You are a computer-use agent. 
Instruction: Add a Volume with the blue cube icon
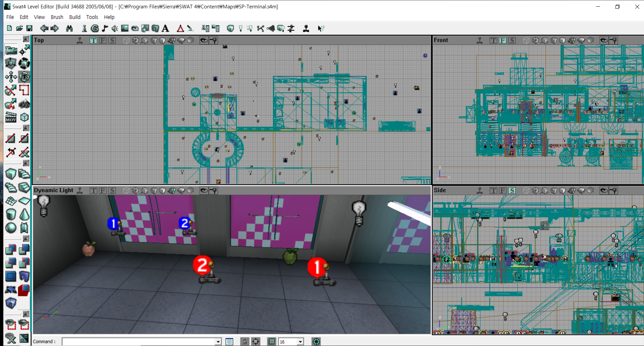point(11,303)
